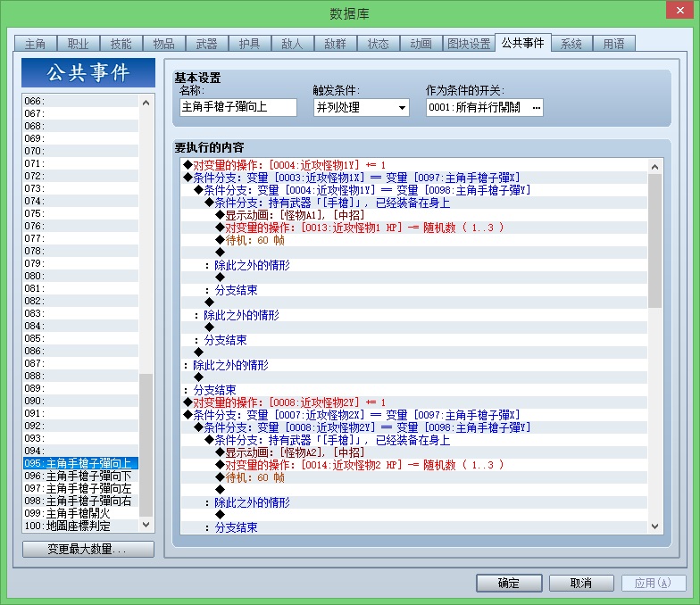The height and width of the screenshot is (605, 700).
Task: Select event 097:主角手槍子彈向左
Action: pos(80,488)
